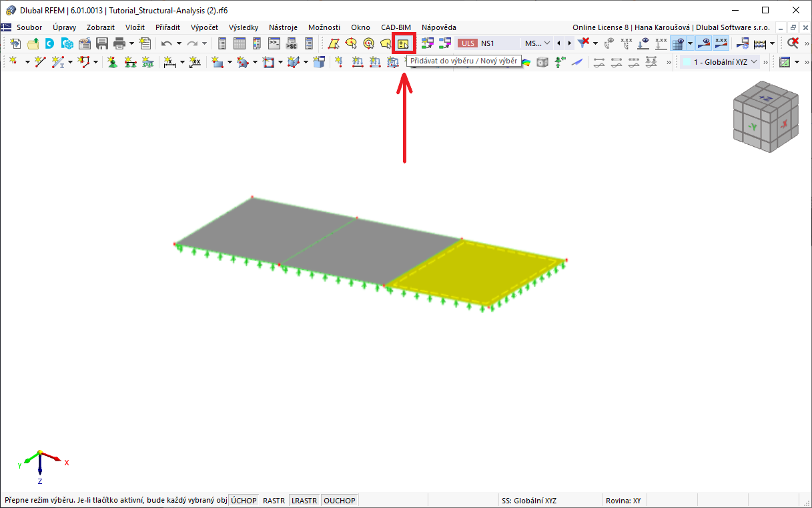Choose circular selection tool
The width and height of the screenshot is (812, 508).
[x=368, y=43]
